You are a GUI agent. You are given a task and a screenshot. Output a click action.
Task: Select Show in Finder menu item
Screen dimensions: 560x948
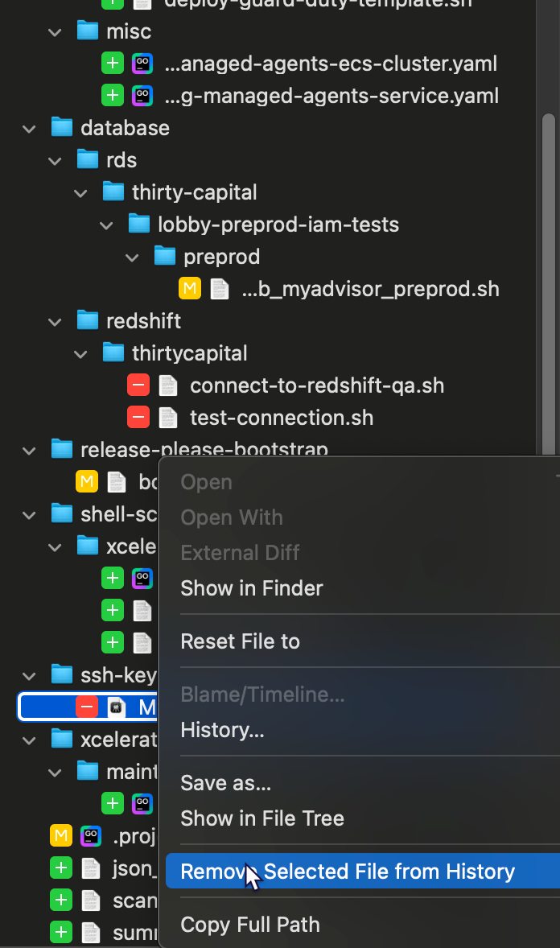click(x=252, y=588)
